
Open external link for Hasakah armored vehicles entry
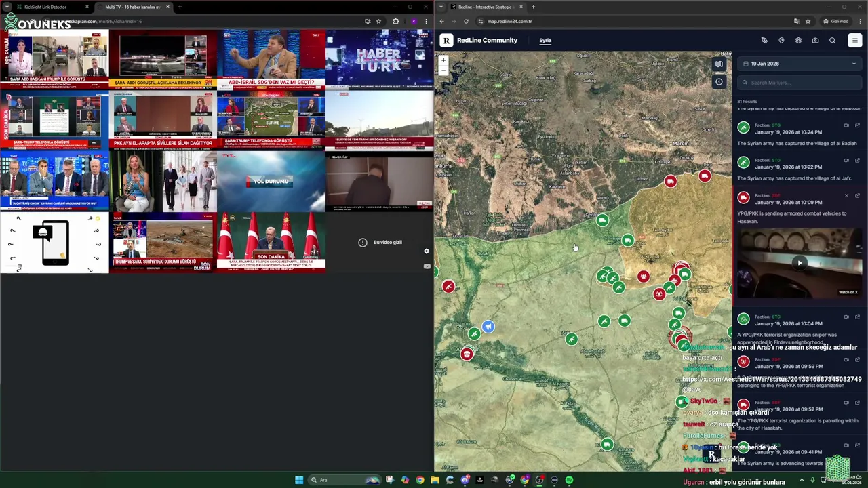pyautogui.click(x=857, y=196)
